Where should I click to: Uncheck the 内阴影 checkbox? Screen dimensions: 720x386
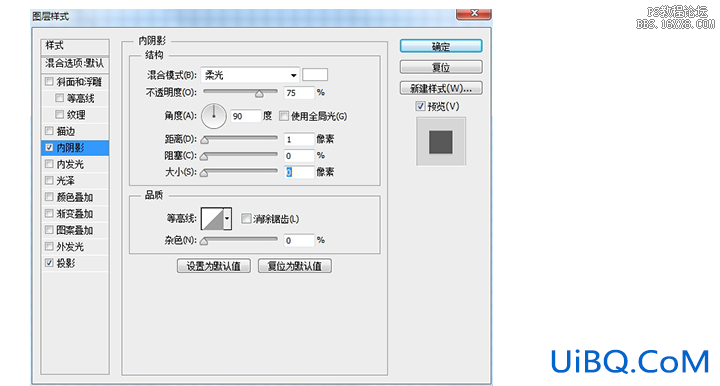49,148
